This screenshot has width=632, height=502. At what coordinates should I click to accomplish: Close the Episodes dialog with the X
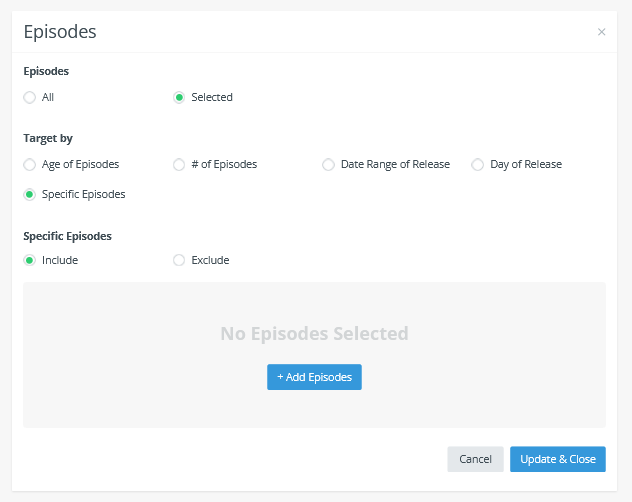pyautogui.click(x=601, y=32)
